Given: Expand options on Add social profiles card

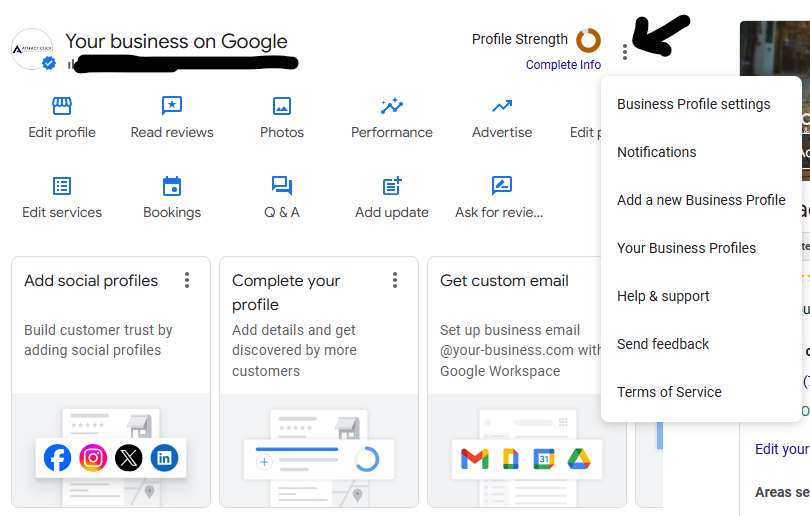Looking at the screenshot, I should pyautogui.click(x=187, y=281).
